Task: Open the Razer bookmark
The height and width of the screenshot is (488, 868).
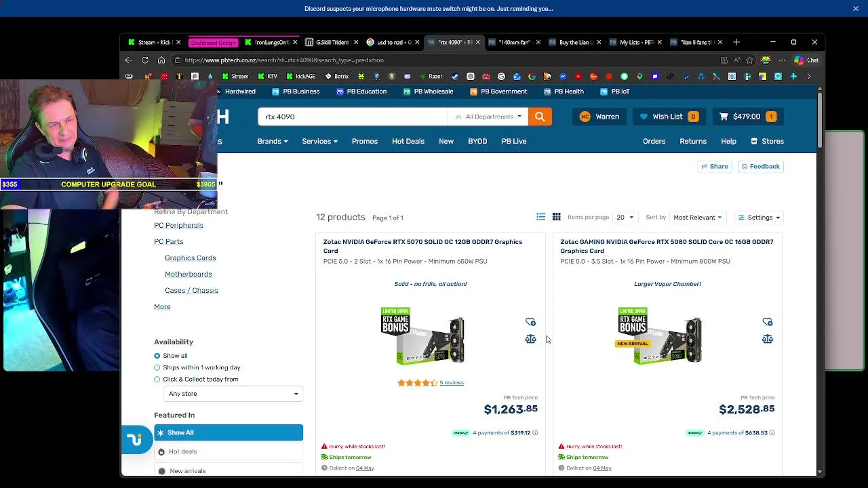Action: point(430,77)
